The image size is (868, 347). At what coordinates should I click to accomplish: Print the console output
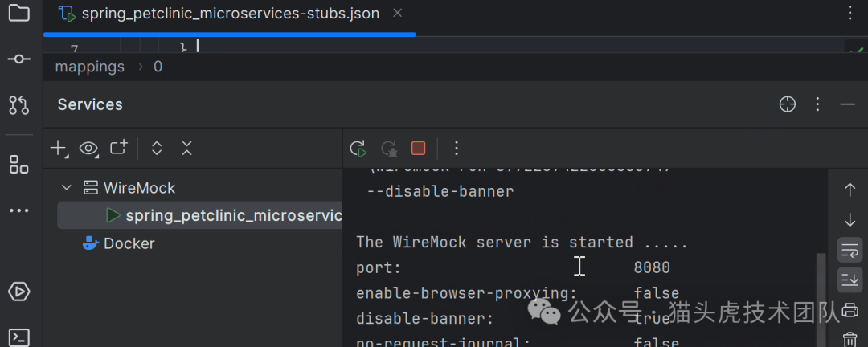click(850, 310)
